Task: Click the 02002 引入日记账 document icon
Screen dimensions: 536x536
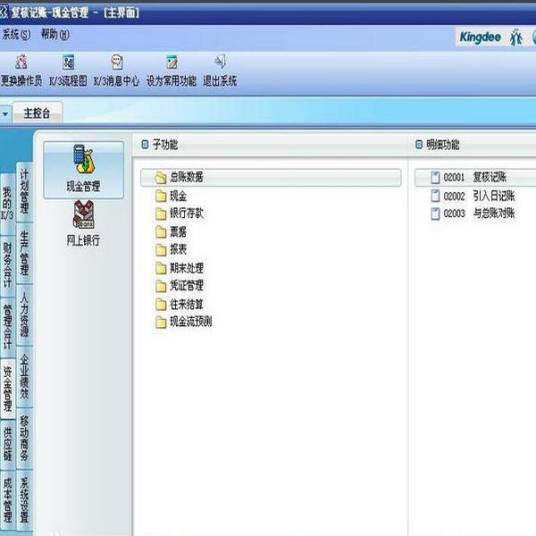Action: tap(435, 196)
